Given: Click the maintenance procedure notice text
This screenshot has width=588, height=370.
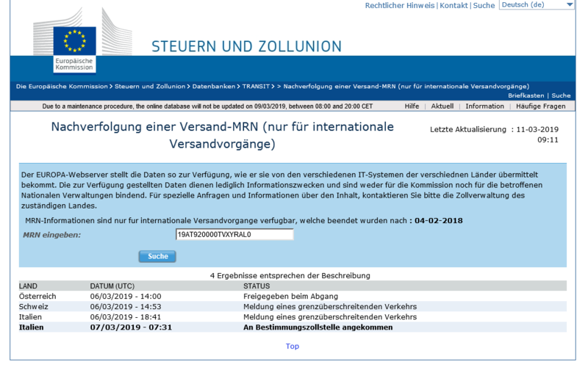Looking at the screenshot, I should (x=207, y=106).
